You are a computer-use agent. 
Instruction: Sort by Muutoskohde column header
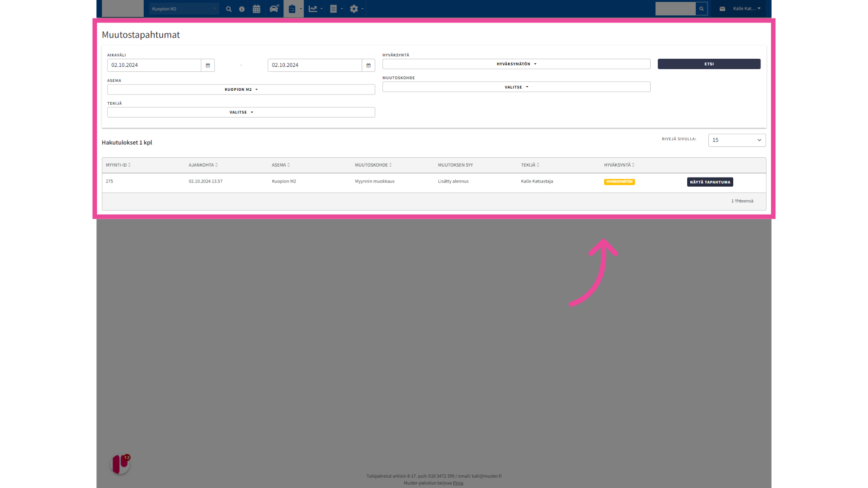click(373, 165)
